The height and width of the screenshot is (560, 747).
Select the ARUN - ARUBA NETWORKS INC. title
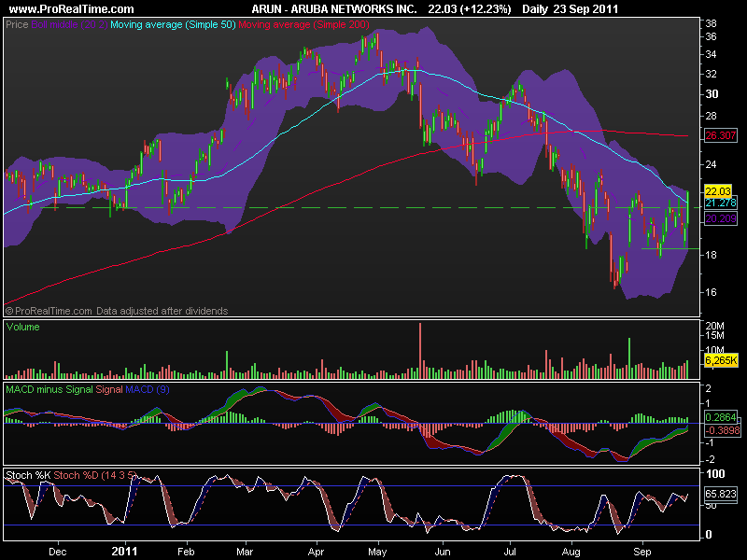[x=334, y=9]
